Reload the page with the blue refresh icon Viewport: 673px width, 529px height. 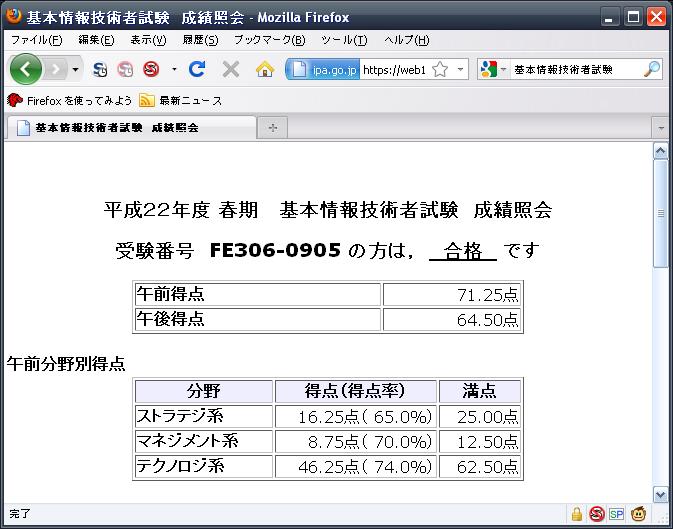point(197,69)
